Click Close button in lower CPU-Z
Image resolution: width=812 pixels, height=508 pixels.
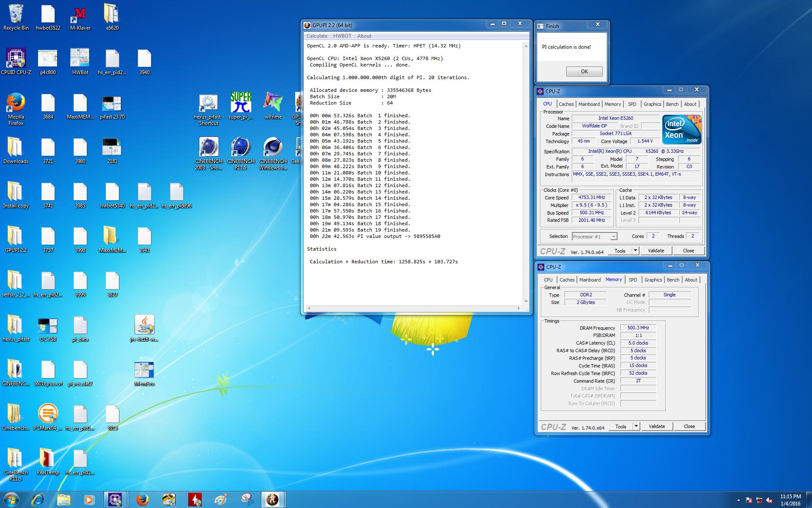coord(689,426)
